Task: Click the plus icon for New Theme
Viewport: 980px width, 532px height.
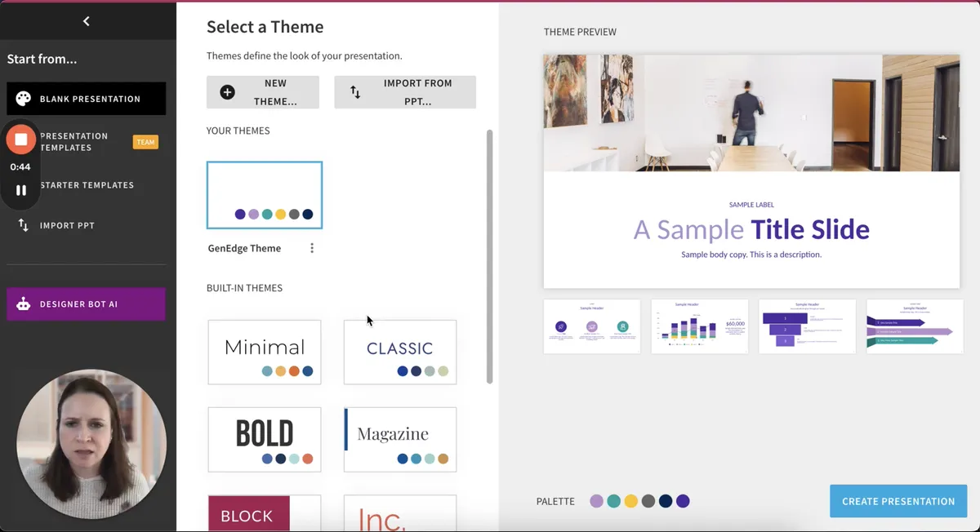Action: tap(227, 93)
